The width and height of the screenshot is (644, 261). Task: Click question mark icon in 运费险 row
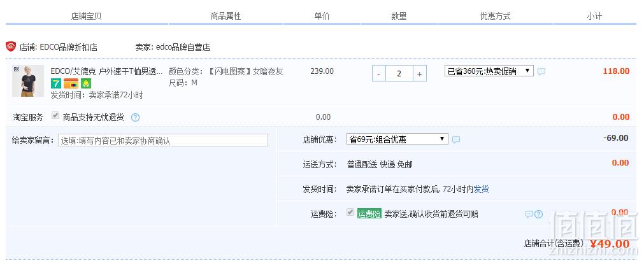538,214
